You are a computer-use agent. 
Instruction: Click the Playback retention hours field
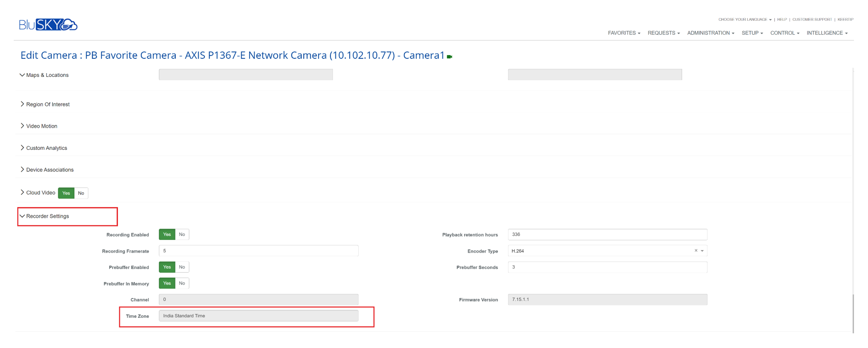click(607, 235)
